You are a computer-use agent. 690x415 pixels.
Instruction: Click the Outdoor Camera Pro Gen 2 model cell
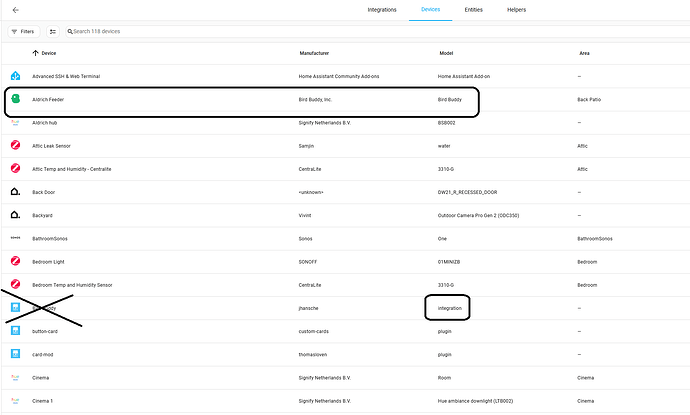click(478, 216)
